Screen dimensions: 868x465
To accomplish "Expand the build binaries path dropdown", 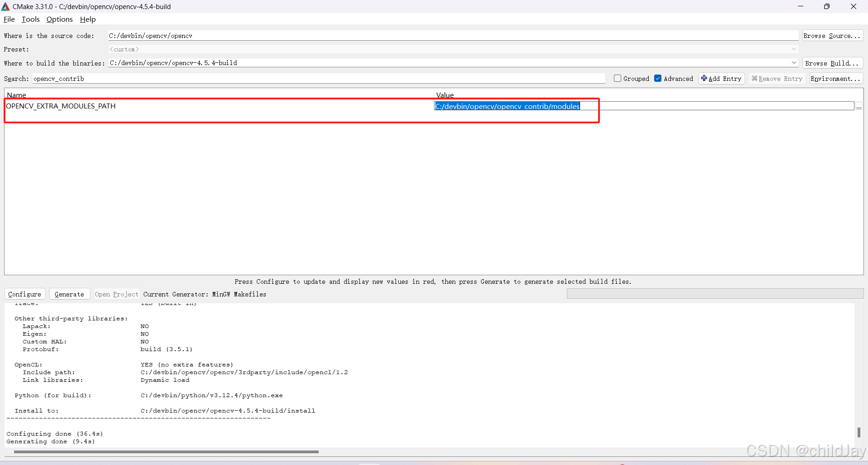I will click(x=794, y=63).
